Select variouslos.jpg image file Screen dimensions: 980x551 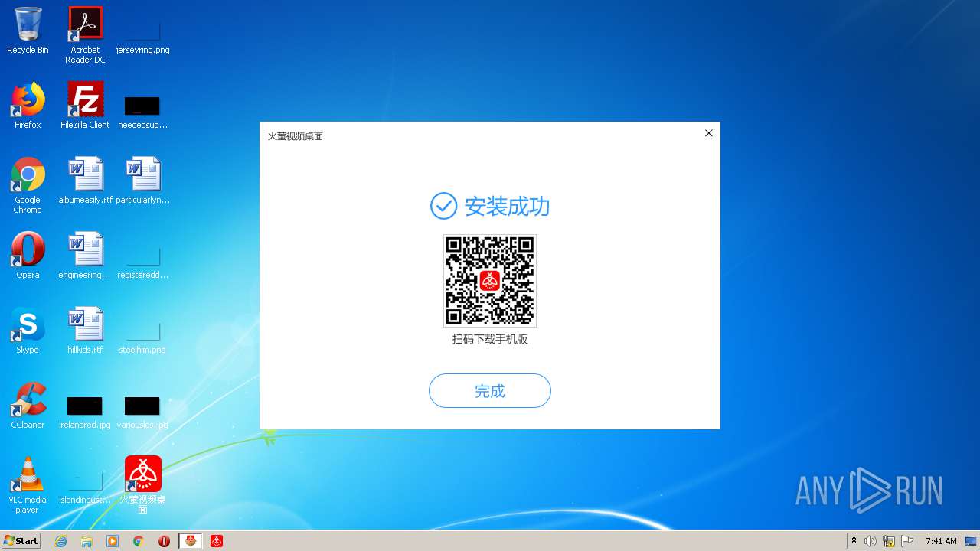[x=142, y=412]
